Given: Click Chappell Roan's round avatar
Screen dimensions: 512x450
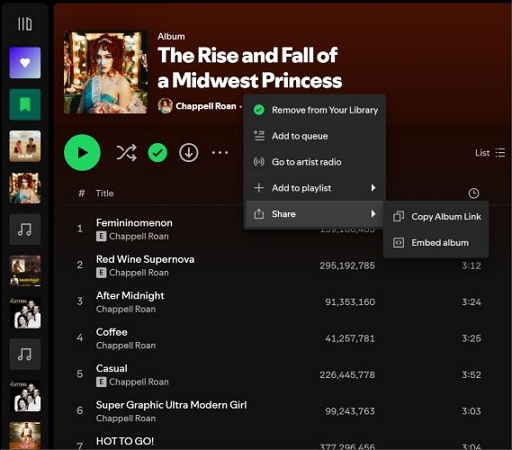Looking at the screenshot, I should [x=165, y=106].
